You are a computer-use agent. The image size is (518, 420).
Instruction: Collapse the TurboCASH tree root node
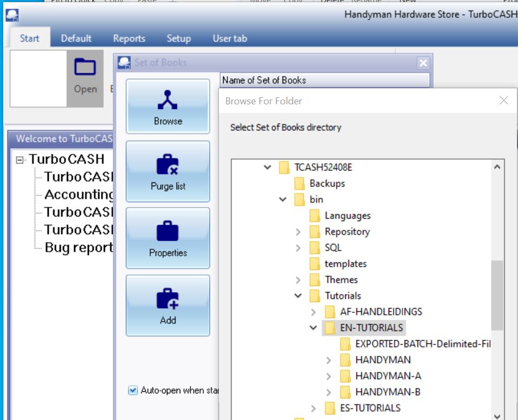click(x=20, y=159)
